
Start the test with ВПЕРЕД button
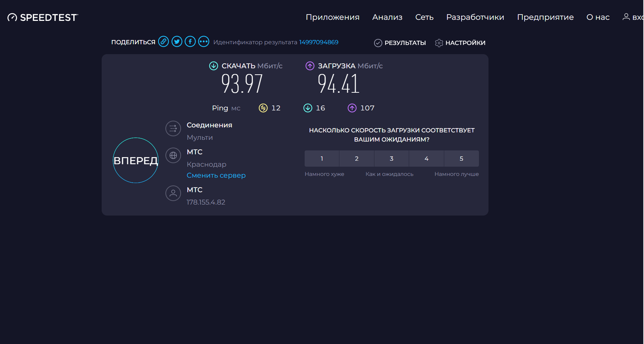[x=136, y=160]
